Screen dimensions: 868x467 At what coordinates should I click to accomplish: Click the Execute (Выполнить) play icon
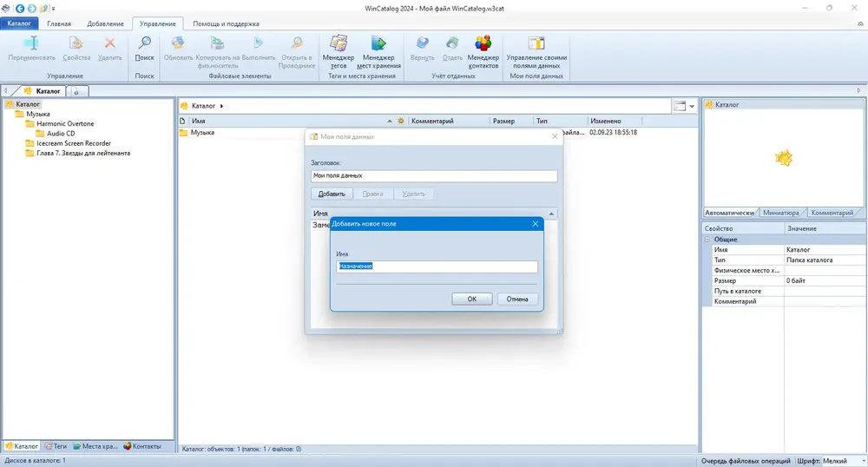coord(259,43)
